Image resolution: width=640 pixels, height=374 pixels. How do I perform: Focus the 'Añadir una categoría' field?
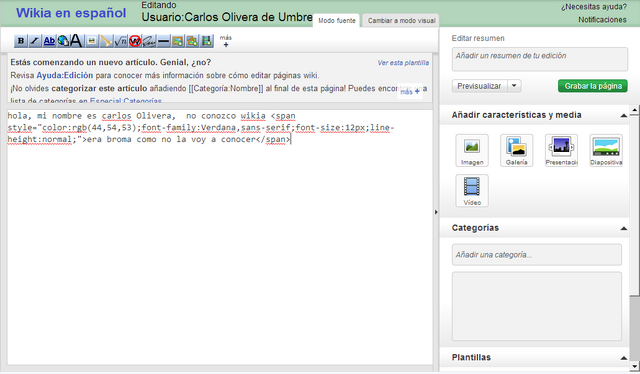click(x=537, y=255)
